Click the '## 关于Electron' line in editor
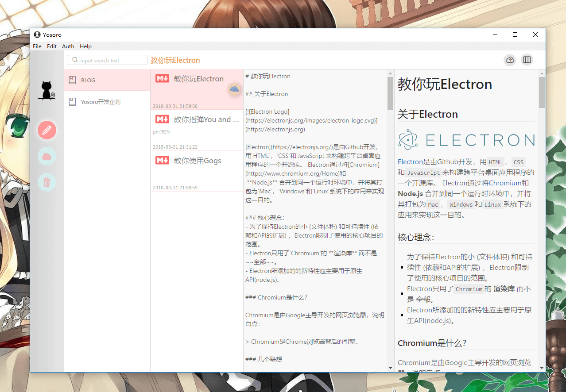This screenshot has height=392, width=566. pyautogui.click(x=267, y=94)
